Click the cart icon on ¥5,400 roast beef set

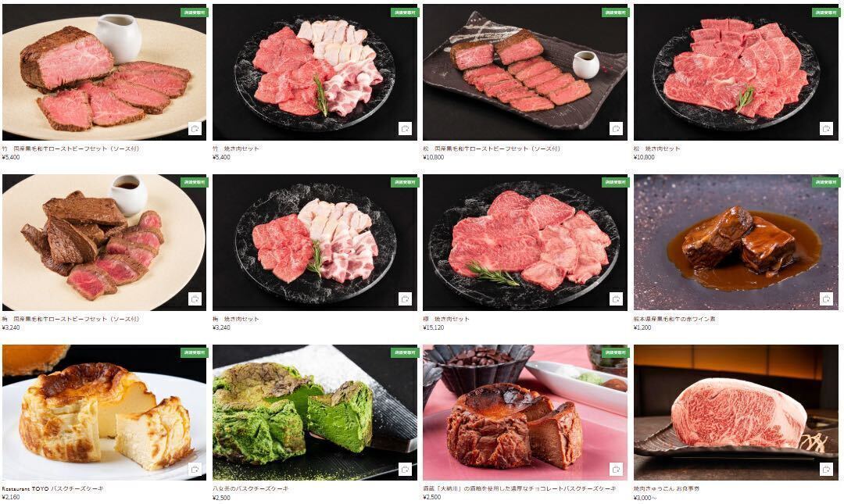(195, 129)
